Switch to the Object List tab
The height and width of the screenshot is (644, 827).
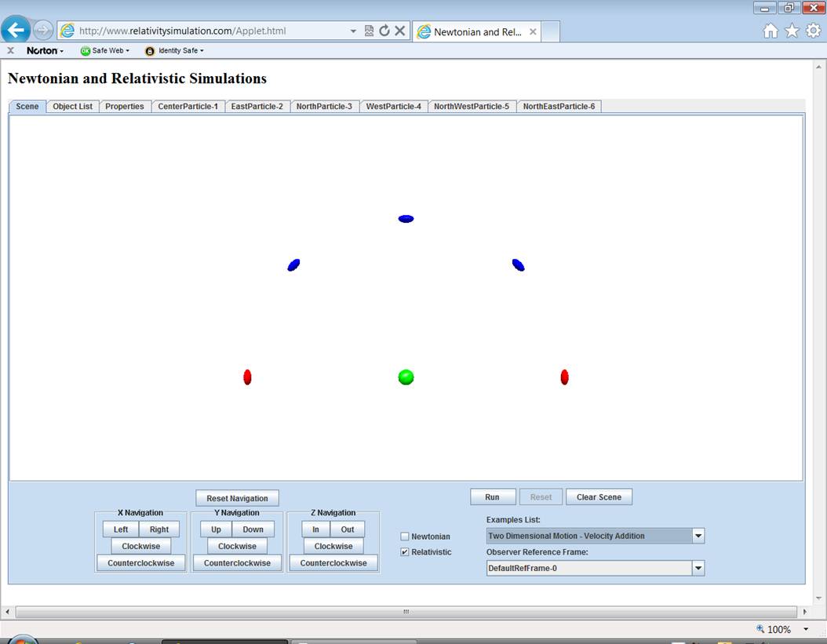point(72,107)
